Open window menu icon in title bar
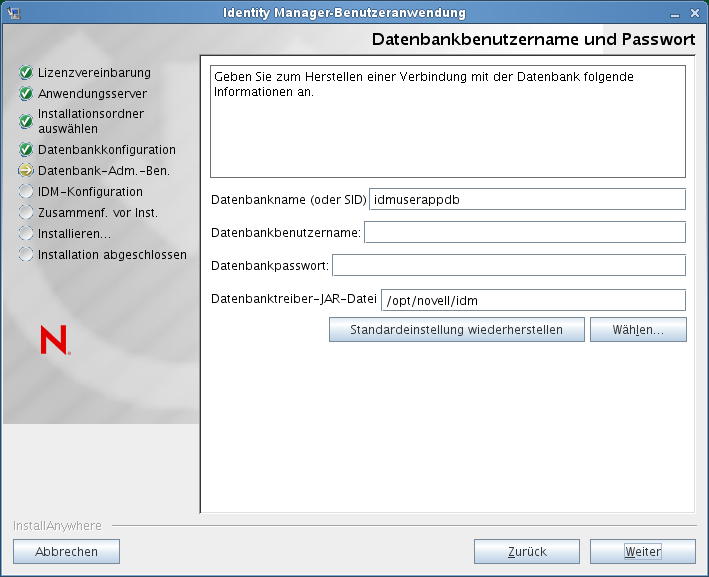Viewport: 709px width, 577px height. pyautogui.click(x=14, y=13)
